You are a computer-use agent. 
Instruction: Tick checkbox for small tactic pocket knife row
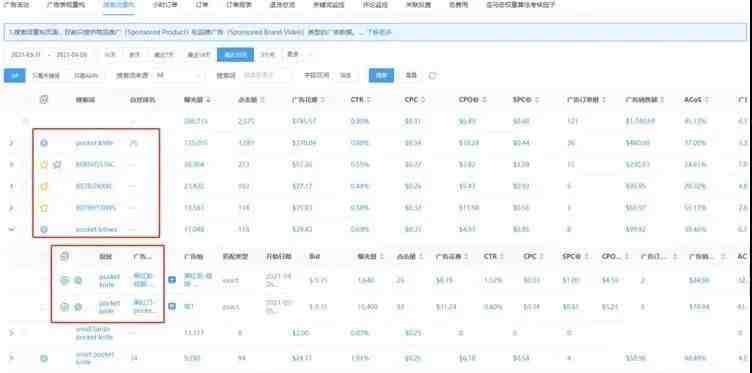coord(26,333)
